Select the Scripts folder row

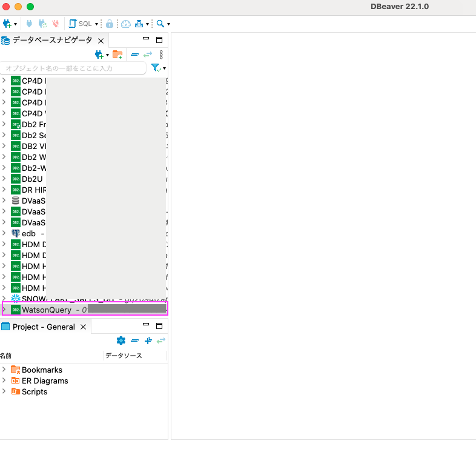tap(84, 392)
